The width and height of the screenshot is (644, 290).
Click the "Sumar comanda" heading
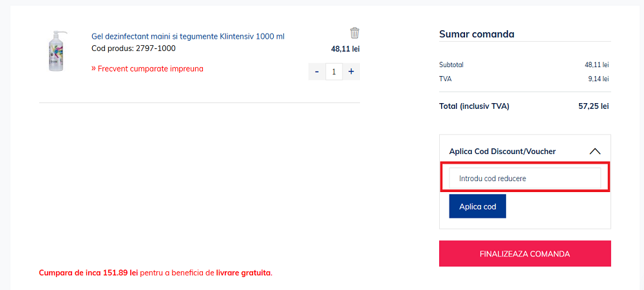pos(477,35)
